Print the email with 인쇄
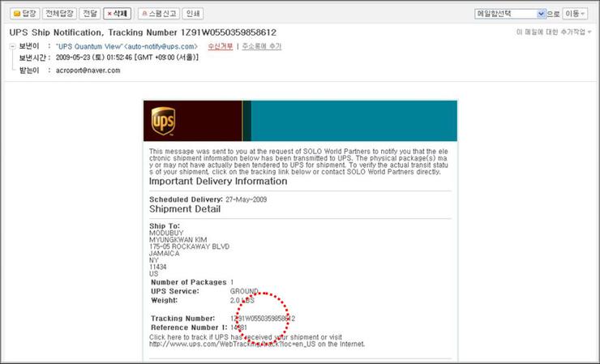This screenshot has width=600, height=364. [x=193, y=14]
